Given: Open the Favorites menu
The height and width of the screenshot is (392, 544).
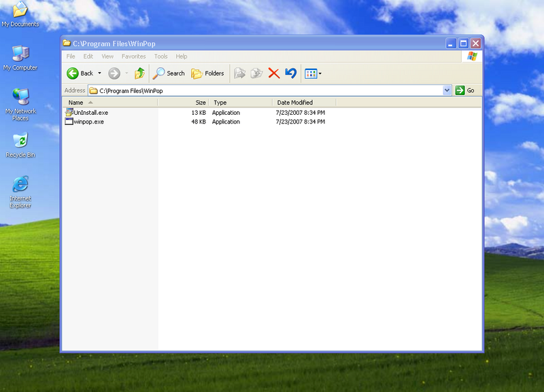Looking at the screenshot, I should [133, 56].
